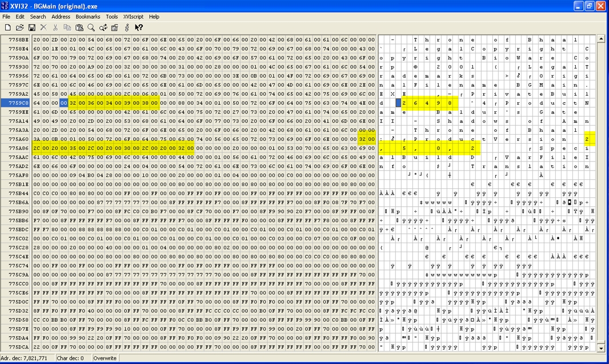Click the address label 775956

point(19,76)
